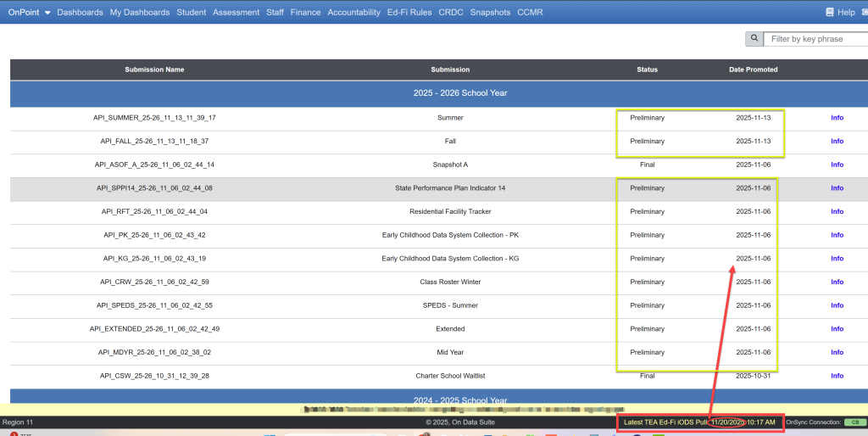The height and width of the screenshot is (436, 868).
Task: Open the OnPoint dropdown menu
Action: click(30, 13)
